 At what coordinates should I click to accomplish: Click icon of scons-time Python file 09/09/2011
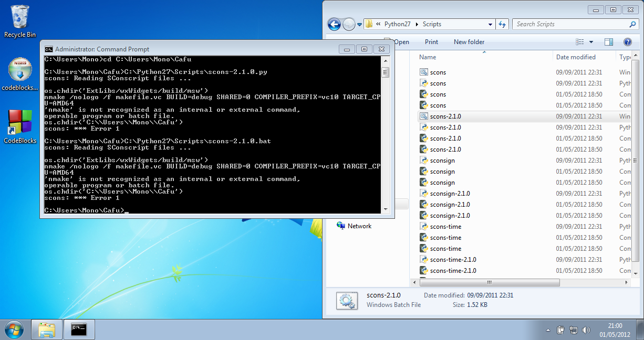point(424,227)
